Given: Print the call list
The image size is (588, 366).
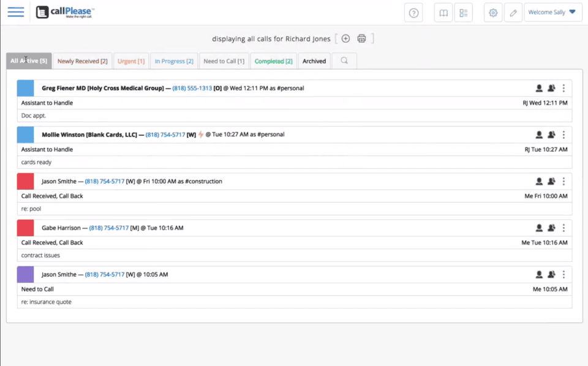Looking at the screenshot, I should (361, 39).
